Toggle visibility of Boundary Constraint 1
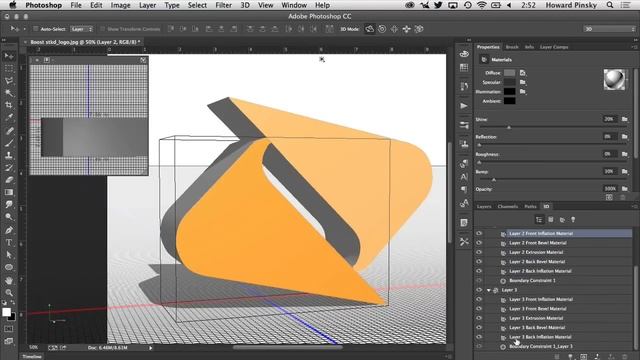Image resolution: width=640 pixels, height=360 pixels. coord(479,280)
